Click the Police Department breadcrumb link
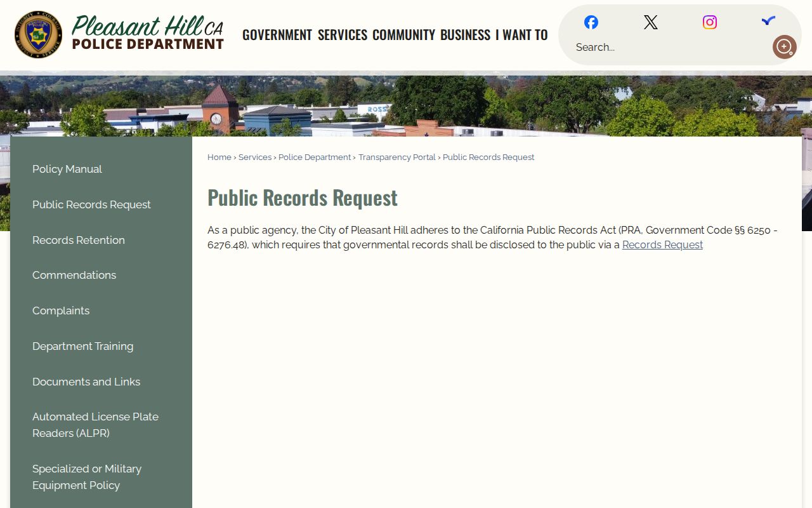 pos(315,157)
